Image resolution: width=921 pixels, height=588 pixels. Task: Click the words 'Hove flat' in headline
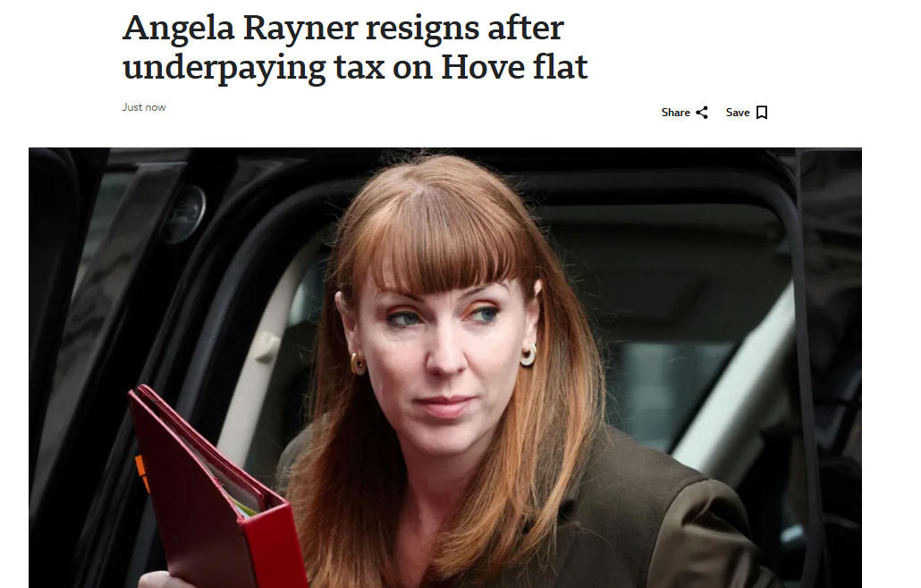point(514,66)
